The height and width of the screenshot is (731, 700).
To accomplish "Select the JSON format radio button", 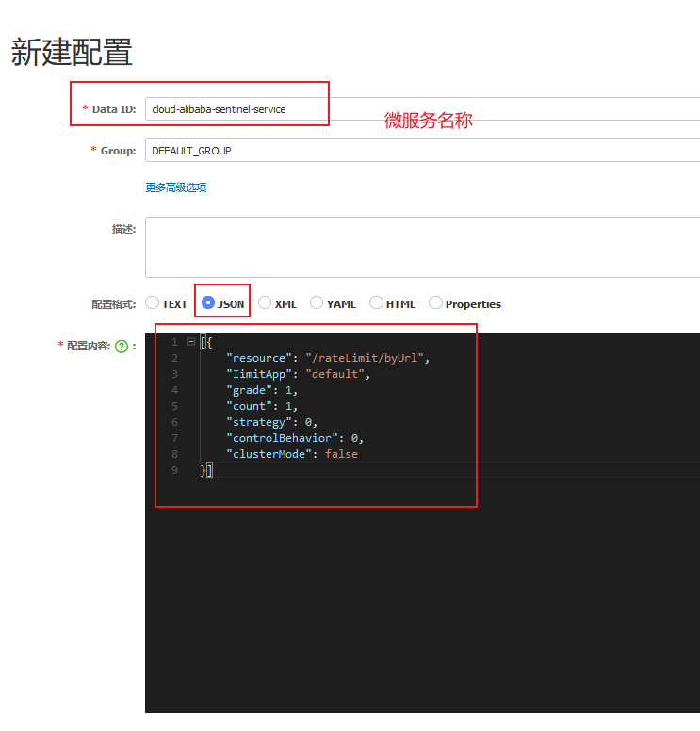I will click(x=208, y=303).
